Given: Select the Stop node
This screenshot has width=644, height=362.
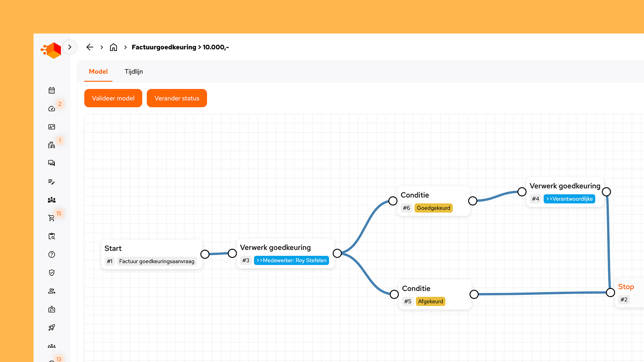Looking at the screenshot, I should [626, 287].
